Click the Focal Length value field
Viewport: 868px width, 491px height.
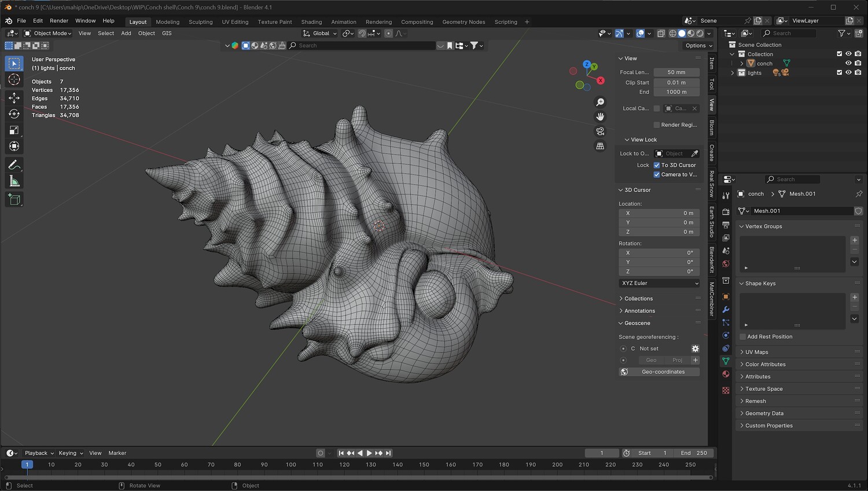pos(676,72)
